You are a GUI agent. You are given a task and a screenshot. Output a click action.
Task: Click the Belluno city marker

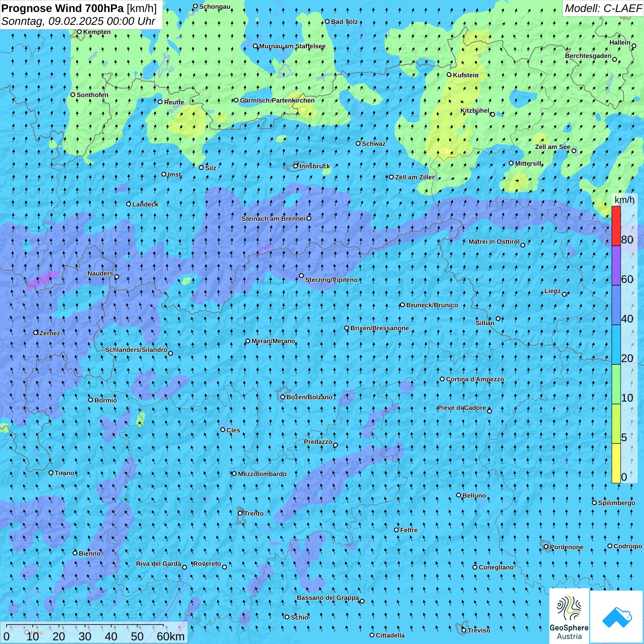(x=459, y=495)
